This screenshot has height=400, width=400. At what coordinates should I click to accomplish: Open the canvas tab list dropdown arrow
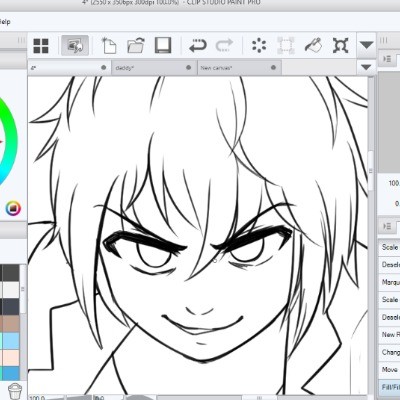click(366, 68)
